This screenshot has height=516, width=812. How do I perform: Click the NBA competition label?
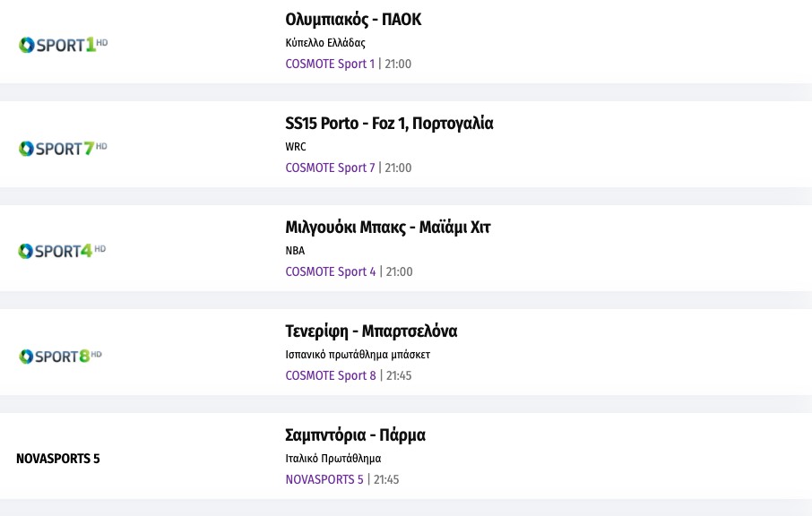tap(295, 251)
